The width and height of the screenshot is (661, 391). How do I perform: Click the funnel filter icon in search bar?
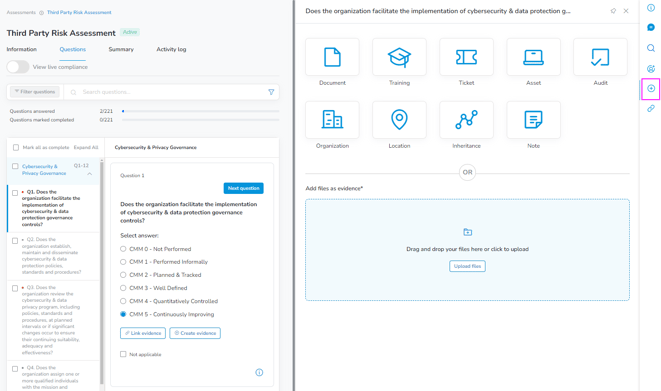pos(271,92)
